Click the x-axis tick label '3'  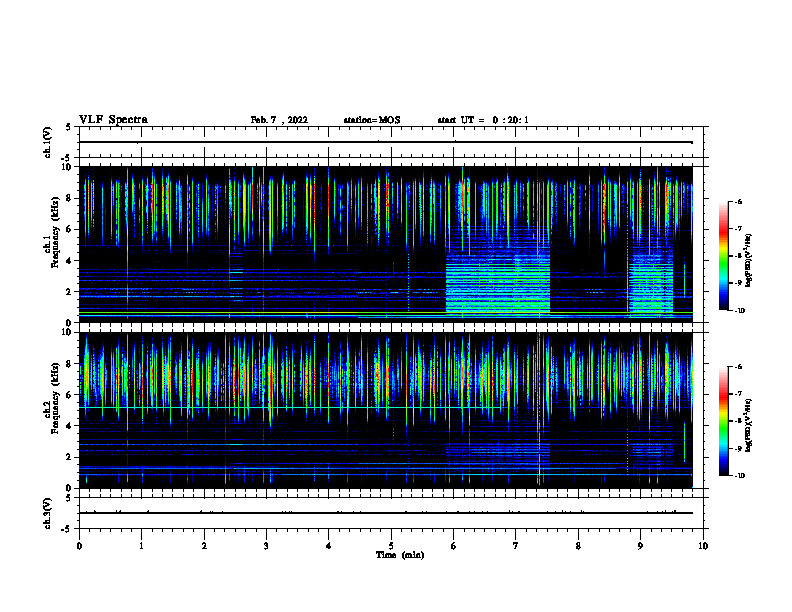tap(266, 546)
